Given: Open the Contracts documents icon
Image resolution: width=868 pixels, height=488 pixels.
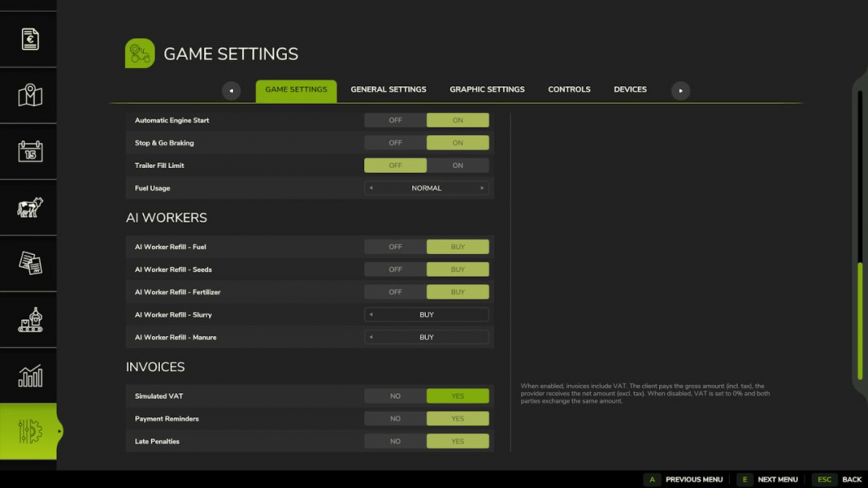Looking at the screenshot, I should 28,263.
